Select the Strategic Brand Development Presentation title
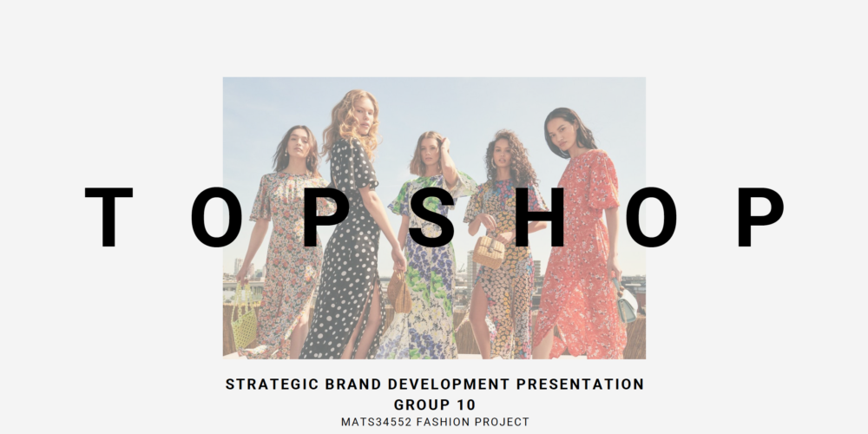The image size is (868, 434). point(435,385)
